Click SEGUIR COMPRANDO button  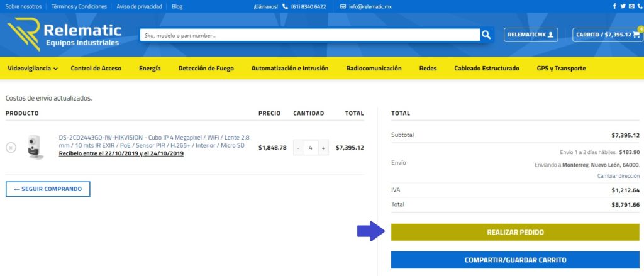(x=48, y=189)
